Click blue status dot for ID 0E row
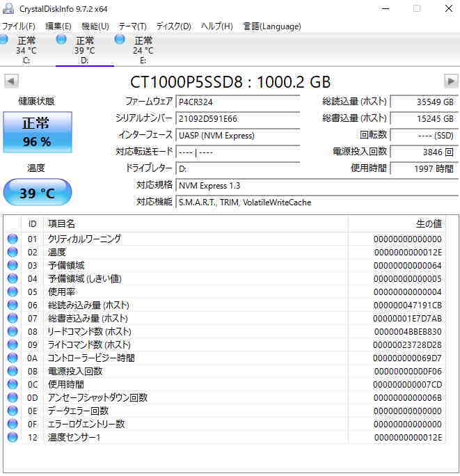 pyautogui.click(x=13, y=411)
